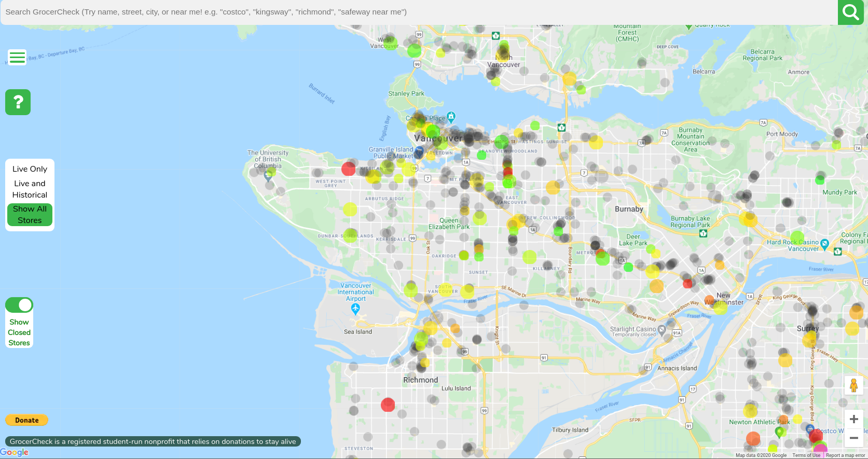This screenshot has height=459, width=868.
Task: Click the Newton Athletic Park green pin
Action: click(779, 433)
